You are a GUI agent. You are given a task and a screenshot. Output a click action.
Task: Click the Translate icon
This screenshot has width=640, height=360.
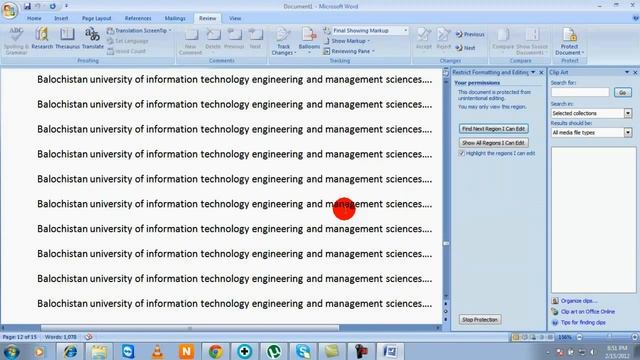pos(93,38)
